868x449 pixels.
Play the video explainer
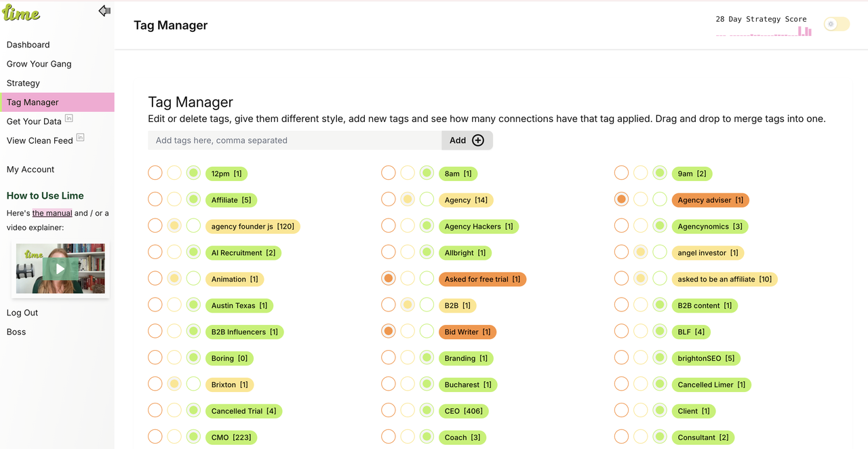60,269
